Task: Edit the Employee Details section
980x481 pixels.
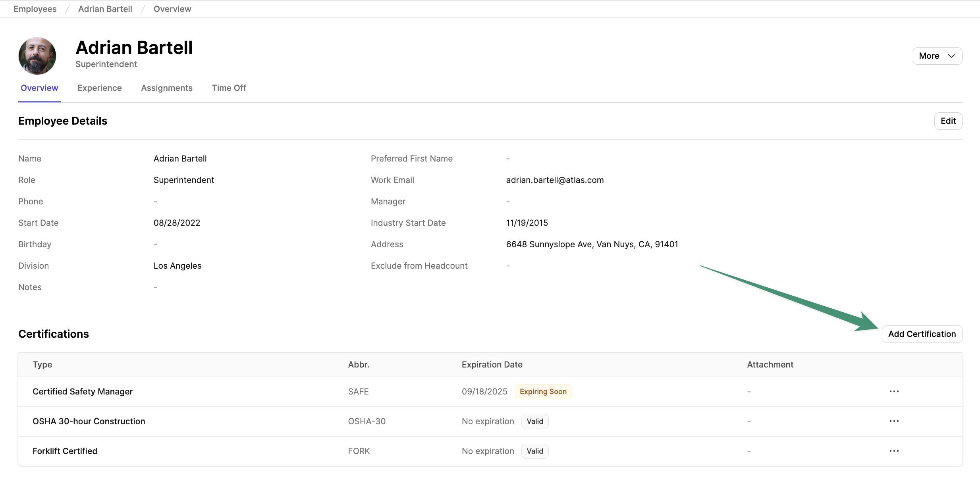Action: (948, 121)
